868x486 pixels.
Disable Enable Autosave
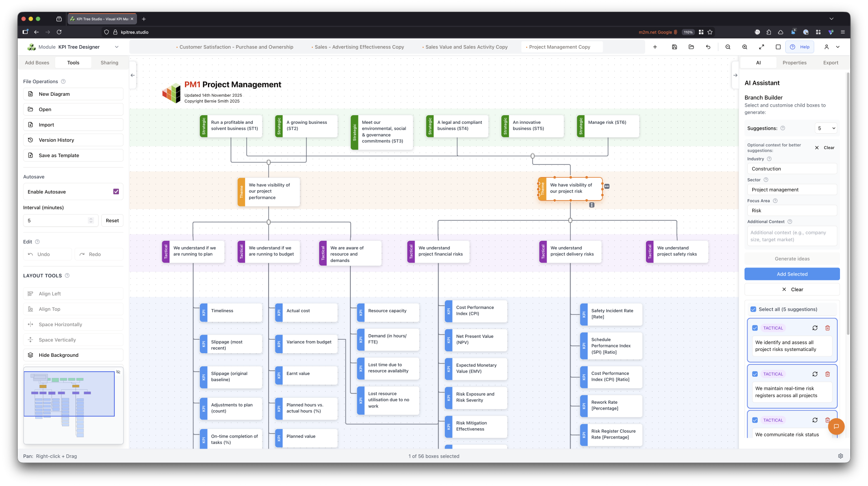[x=116, y=192]
